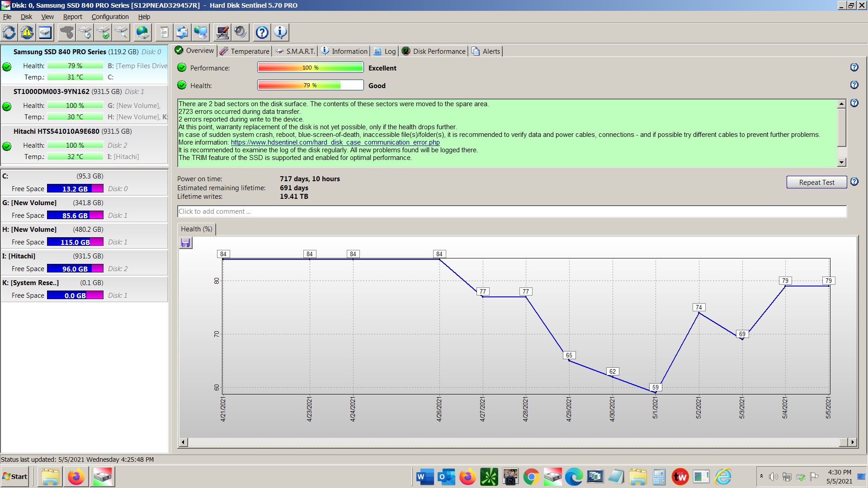
Task: Click the chart scroll-right arrow
Action: tap(852, 442)
